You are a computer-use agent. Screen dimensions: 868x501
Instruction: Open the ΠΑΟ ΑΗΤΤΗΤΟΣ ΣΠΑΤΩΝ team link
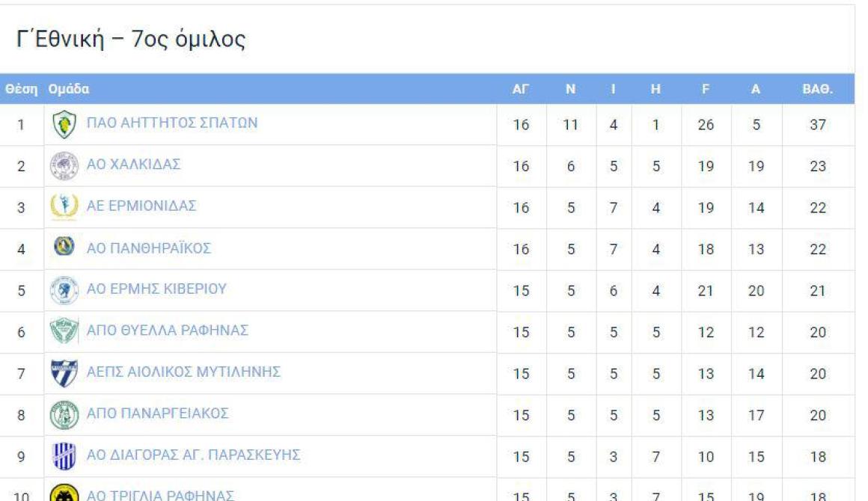click(x=172, y=123)
